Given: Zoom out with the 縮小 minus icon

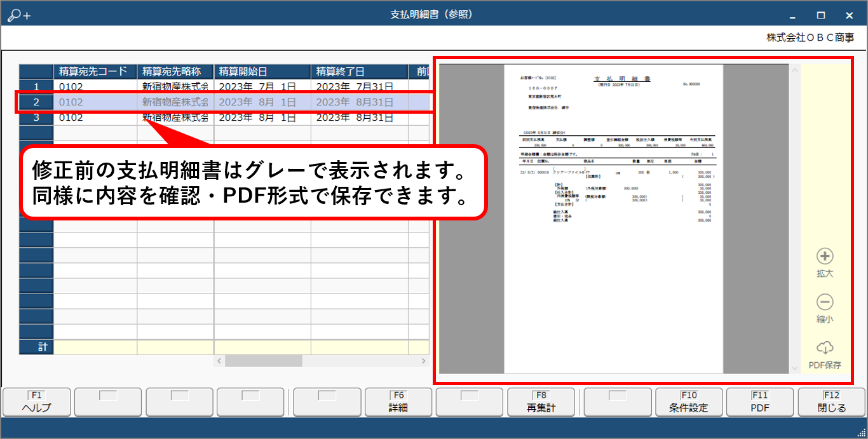Looking at the screenshot, I should (x=825, y=302).
